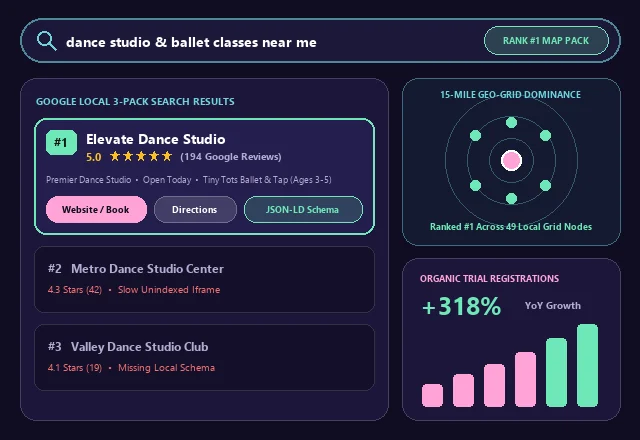Image resolution: width=640 pixels, height=440 pixels.
Task: Click the Website / Book button
Action: coord(96,209)
